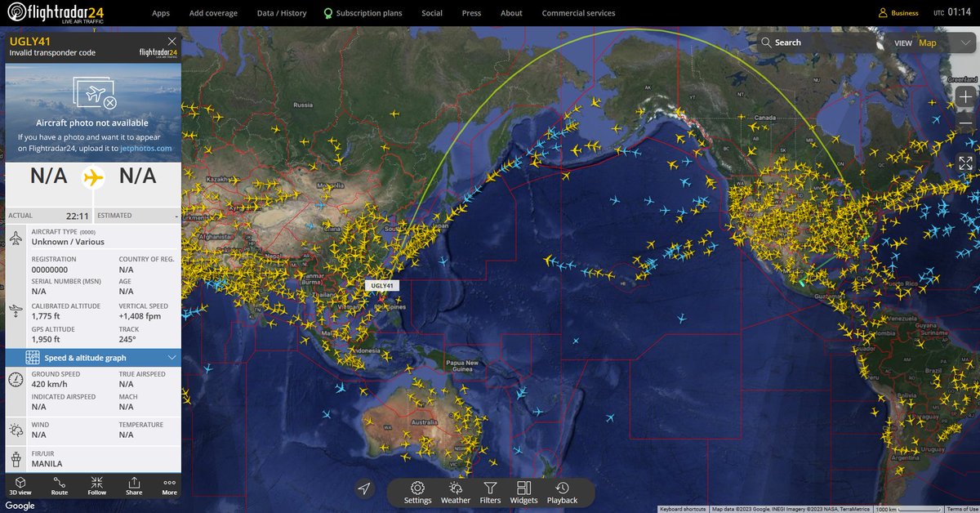Open Terms of Use link
980x513 pixels.
pyautogui.click(x=961, y=509)
